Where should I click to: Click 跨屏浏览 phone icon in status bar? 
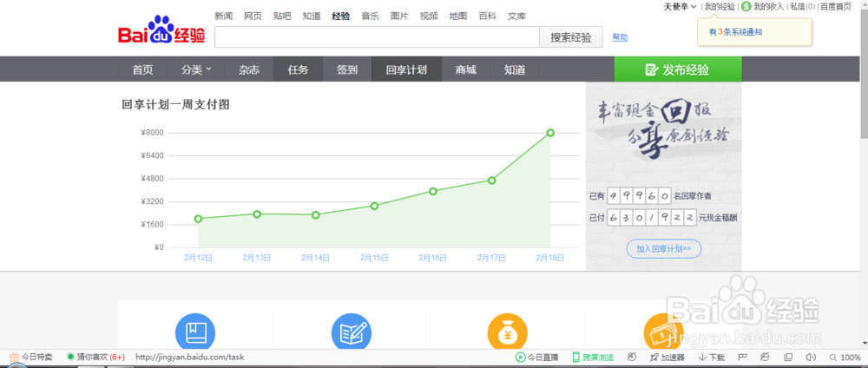(576, 357)
